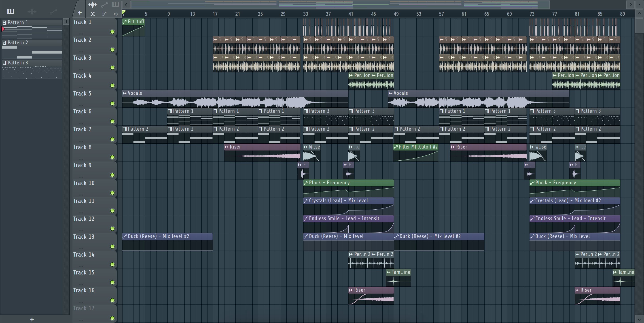Open the second Vocals clip menu
The height and width of the screenshot is (323, 644).
[390, 93]
